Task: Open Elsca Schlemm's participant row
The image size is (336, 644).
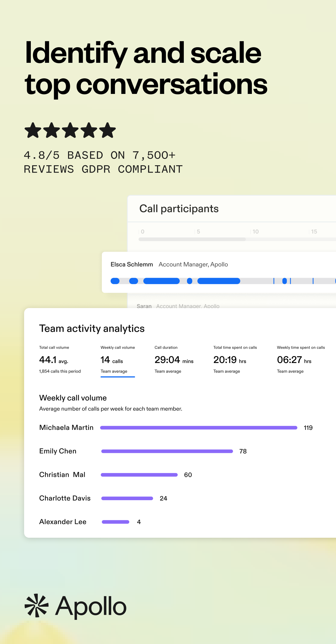Action: click(219, 272)
